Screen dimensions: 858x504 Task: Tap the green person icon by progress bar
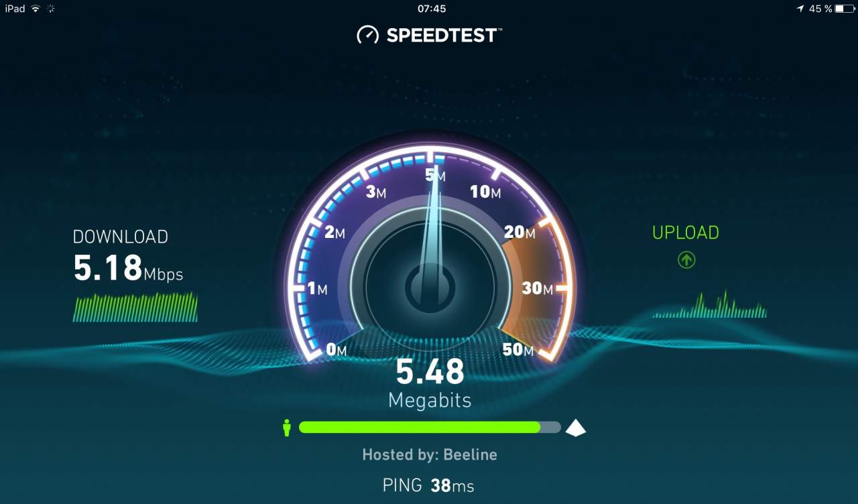coord(287,428)
